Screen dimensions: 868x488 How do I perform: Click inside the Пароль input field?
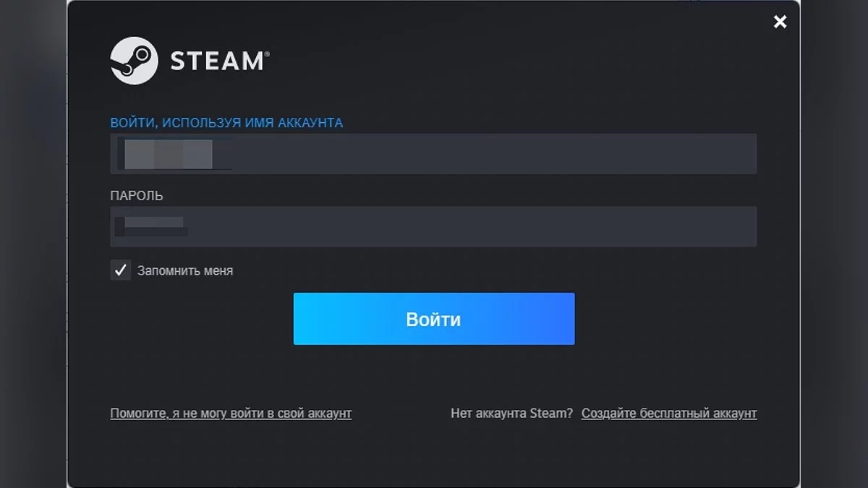(x=434, y=227)
